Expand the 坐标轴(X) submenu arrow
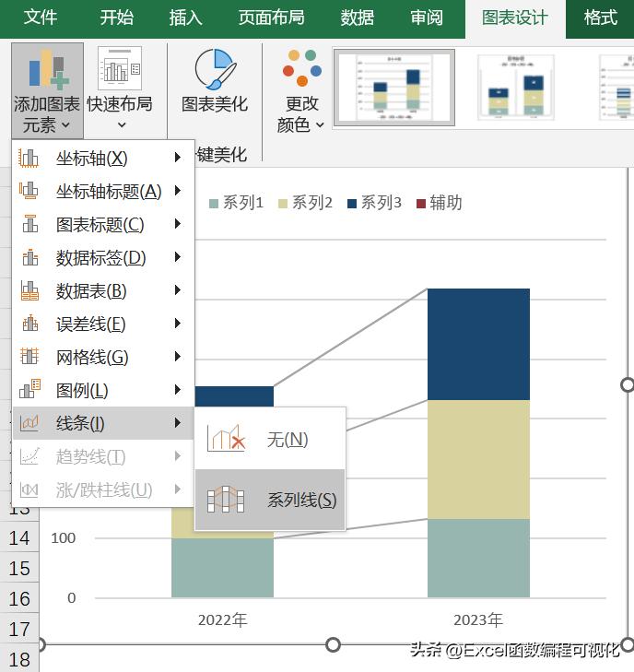The width and height of the screenshot is (634, 672). coord(177,158)
